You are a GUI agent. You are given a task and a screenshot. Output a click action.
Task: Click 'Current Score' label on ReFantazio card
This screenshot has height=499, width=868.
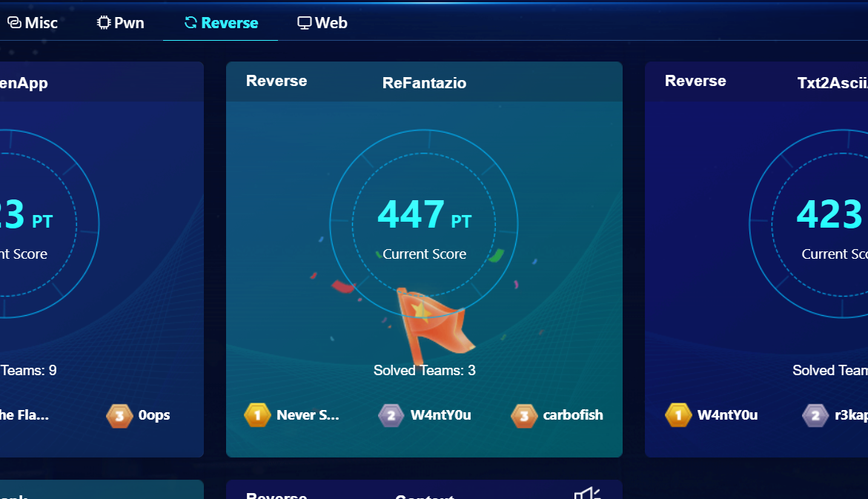click(x=424, y=254)
